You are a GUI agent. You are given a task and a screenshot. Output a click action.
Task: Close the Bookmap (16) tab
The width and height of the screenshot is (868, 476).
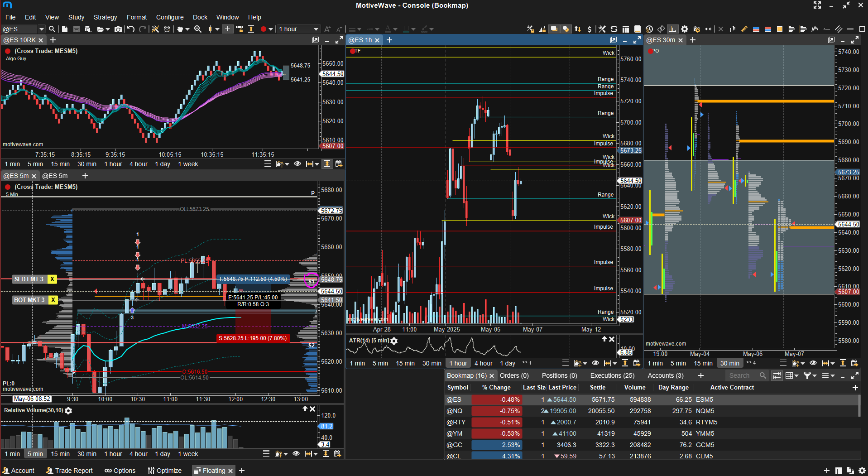pos(492,376)
